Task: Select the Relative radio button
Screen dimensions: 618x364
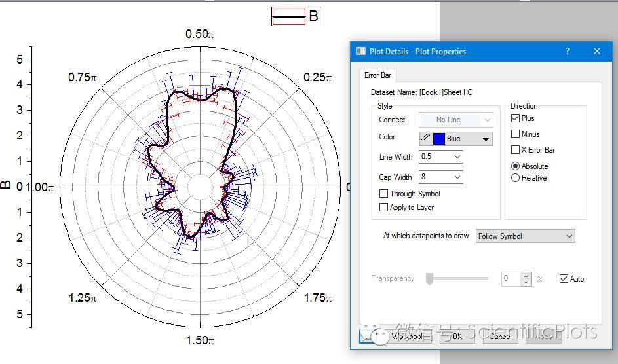Action: click(x=515, y=178)
